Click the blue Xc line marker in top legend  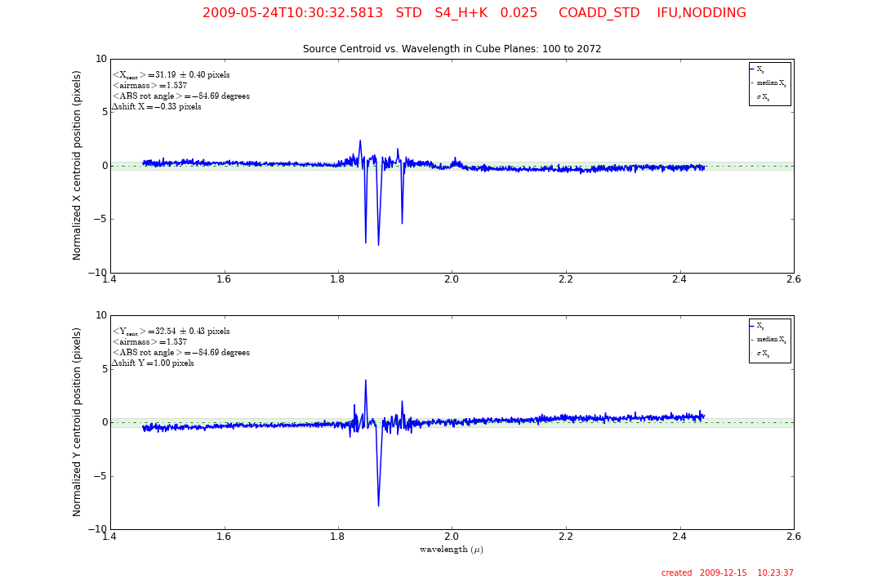coord(751,70)
